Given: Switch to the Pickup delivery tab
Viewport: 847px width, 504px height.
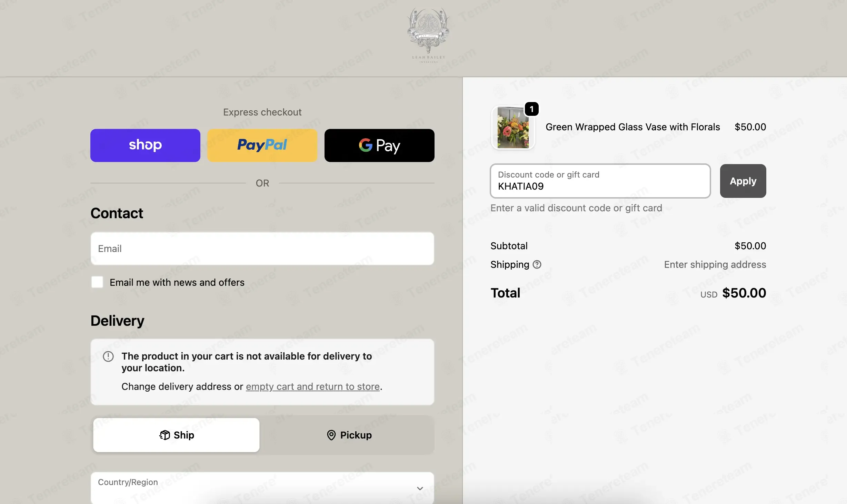Looking at the screenshot, I should click(349, 435).
